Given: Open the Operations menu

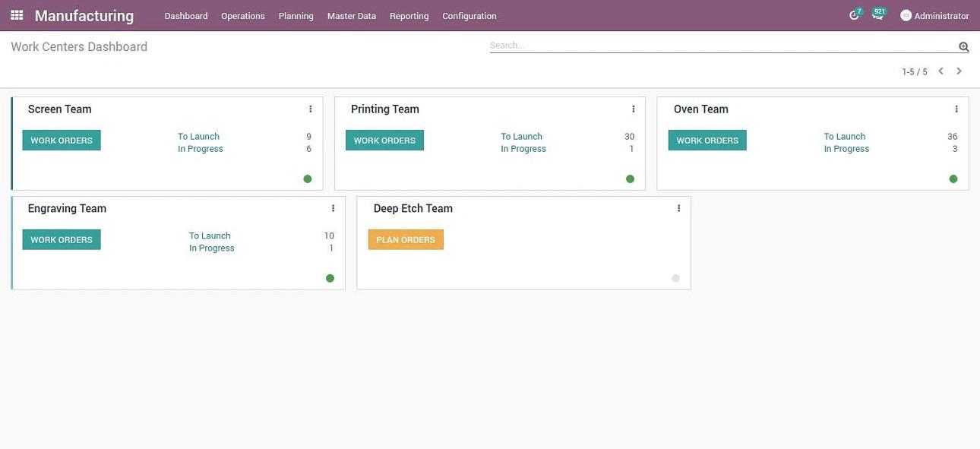Looking at the screenshot, I should pyautogui.click(x=242, y=16).
